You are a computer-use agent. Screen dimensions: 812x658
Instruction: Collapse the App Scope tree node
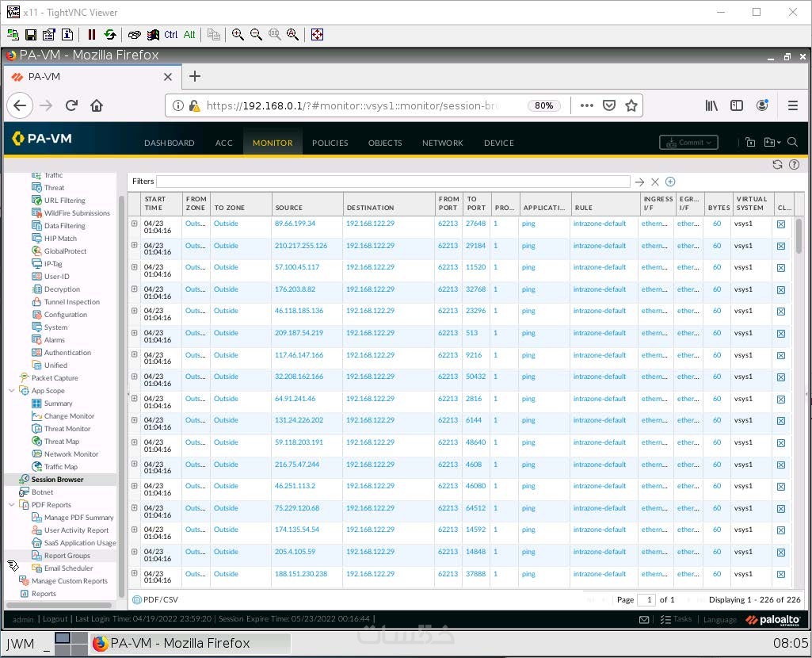pyautogui.click(x=11, y=391)
